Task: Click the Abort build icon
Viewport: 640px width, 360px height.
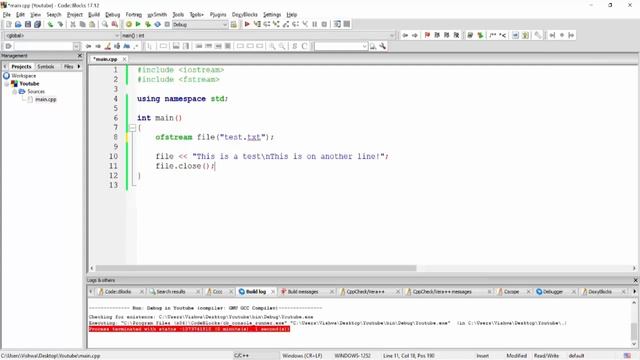Action: (167, 24)
